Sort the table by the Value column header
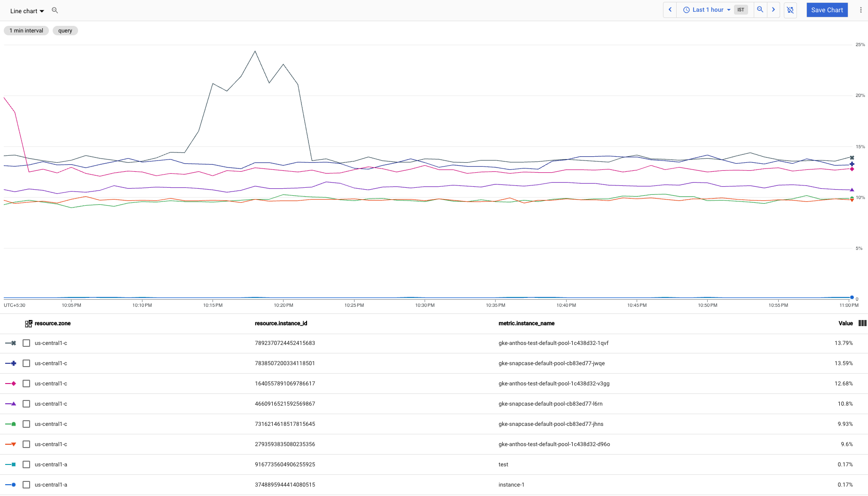868x496 pixels. 845,323
